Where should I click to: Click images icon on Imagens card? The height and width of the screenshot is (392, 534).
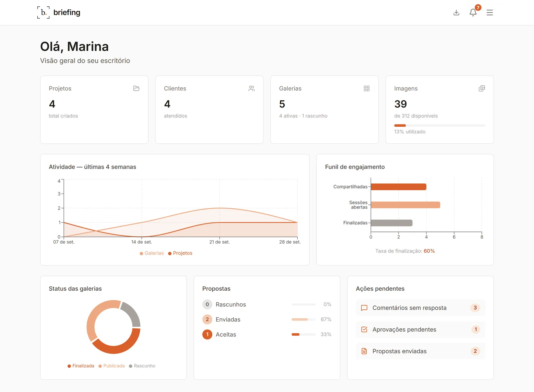coord(482,88)
